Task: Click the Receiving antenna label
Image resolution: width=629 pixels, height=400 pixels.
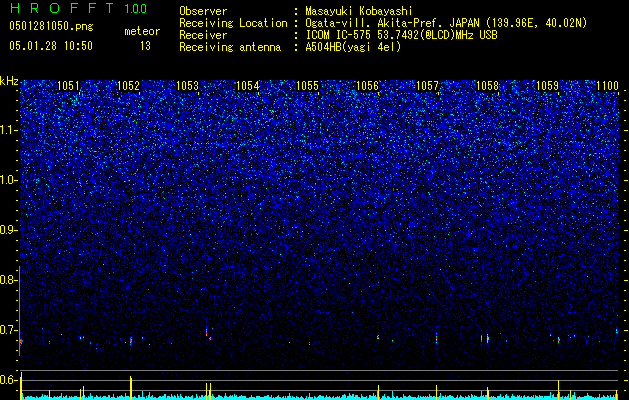Action: tap(230, 47)
